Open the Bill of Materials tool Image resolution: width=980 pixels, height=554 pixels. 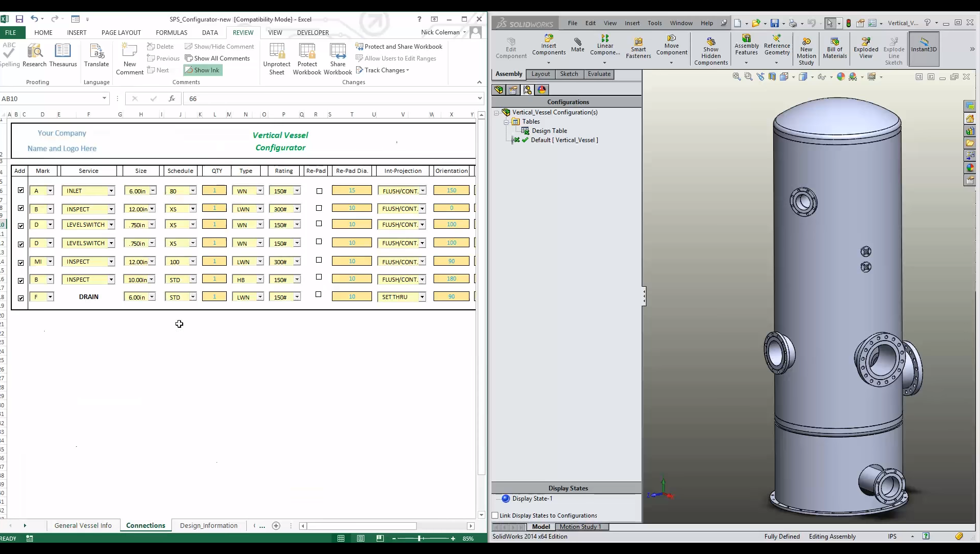(835, 48)
